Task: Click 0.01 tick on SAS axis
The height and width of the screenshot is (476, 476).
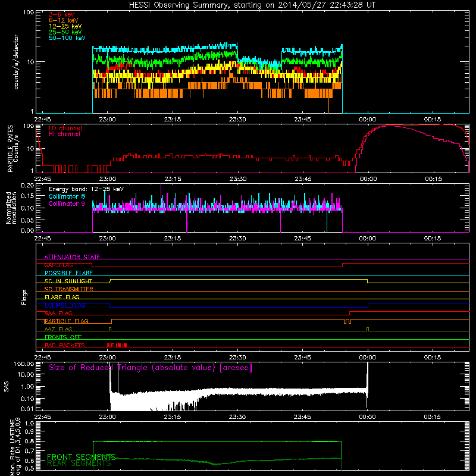Action: coord(27,409)
